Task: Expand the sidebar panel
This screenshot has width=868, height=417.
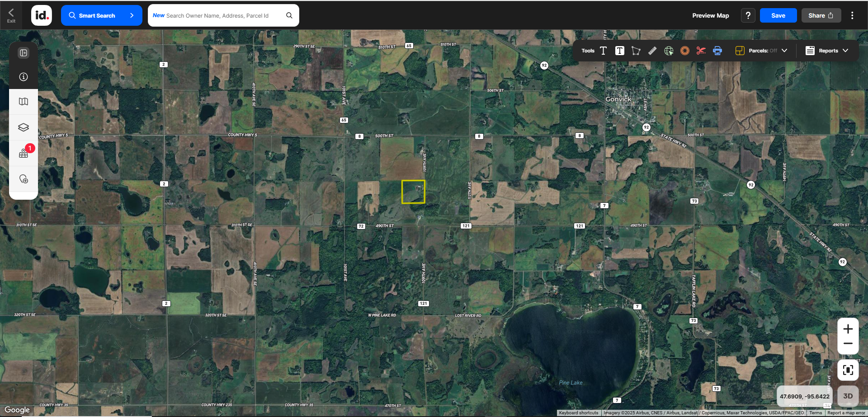Action: click(24, 53)
